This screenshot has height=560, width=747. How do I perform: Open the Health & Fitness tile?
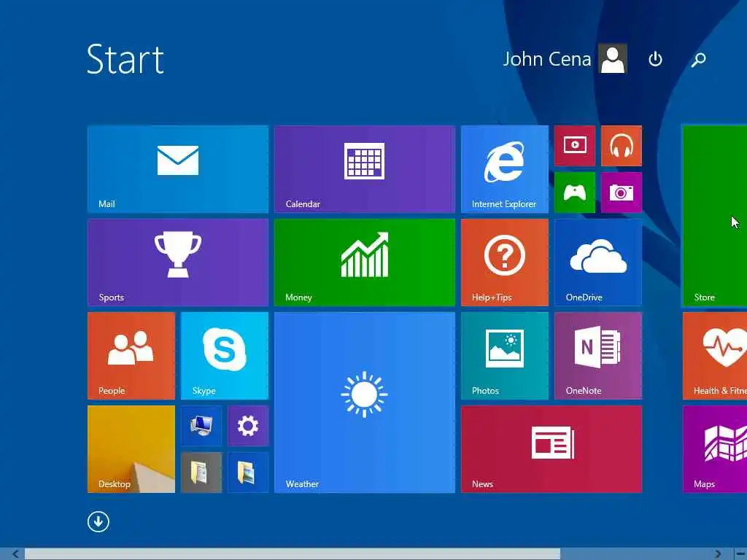(715, 356)
